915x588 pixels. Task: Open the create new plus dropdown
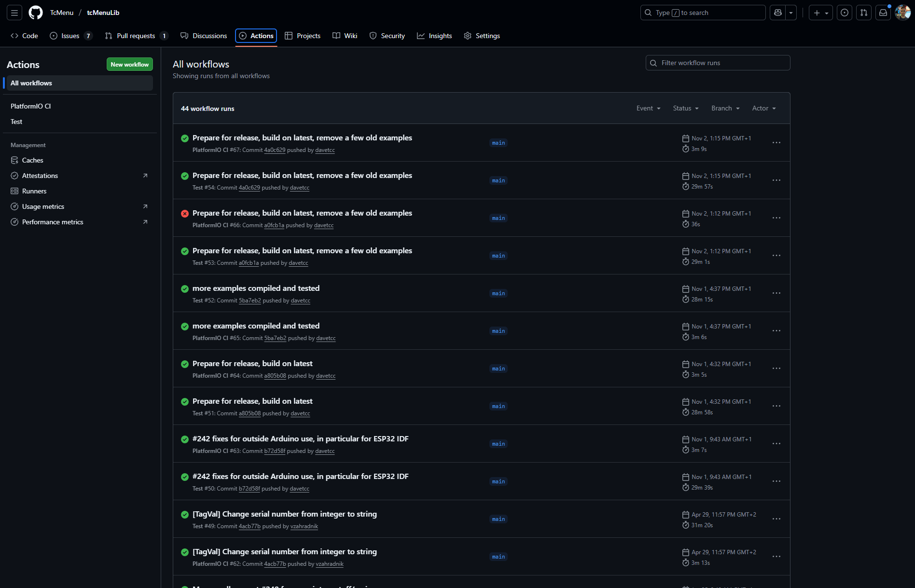[821, 13]
